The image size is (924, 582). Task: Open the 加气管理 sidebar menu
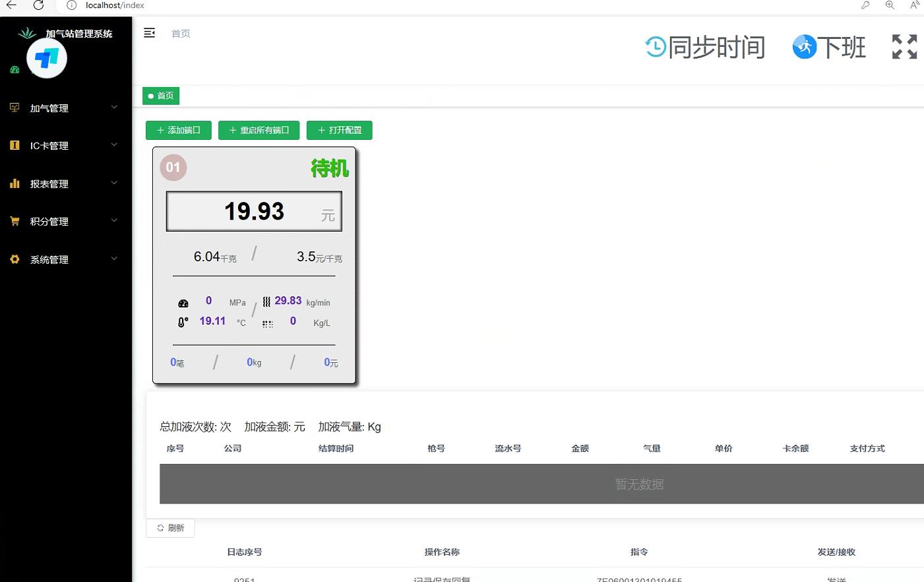(x=66, y=108)
